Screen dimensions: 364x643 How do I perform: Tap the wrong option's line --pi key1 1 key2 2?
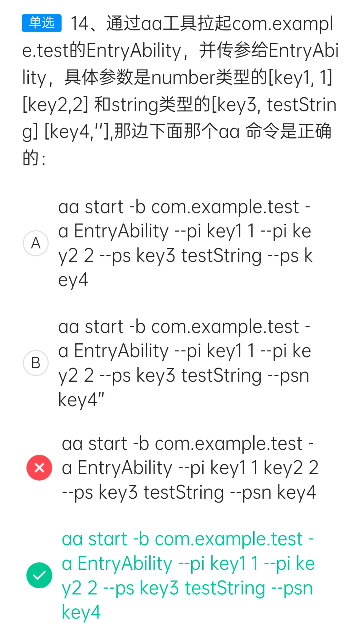tap(190, 468)
